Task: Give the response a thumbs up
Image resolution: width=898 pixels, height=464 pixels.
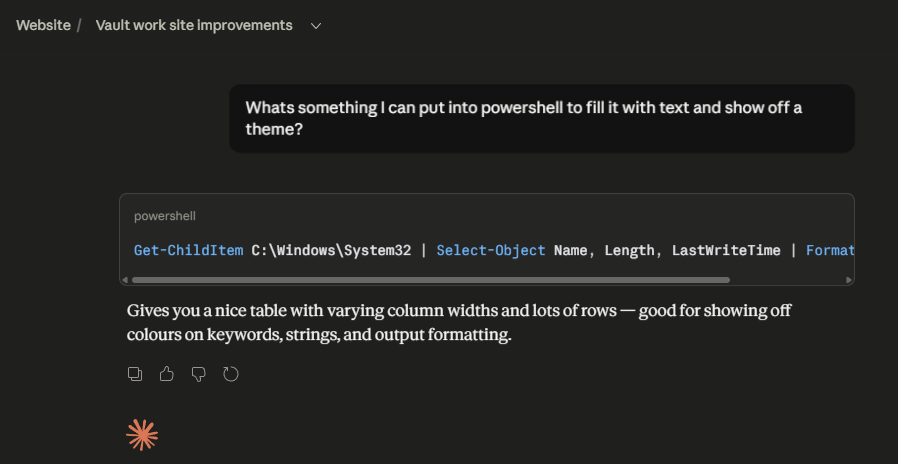Action: [x=167, y=374]
